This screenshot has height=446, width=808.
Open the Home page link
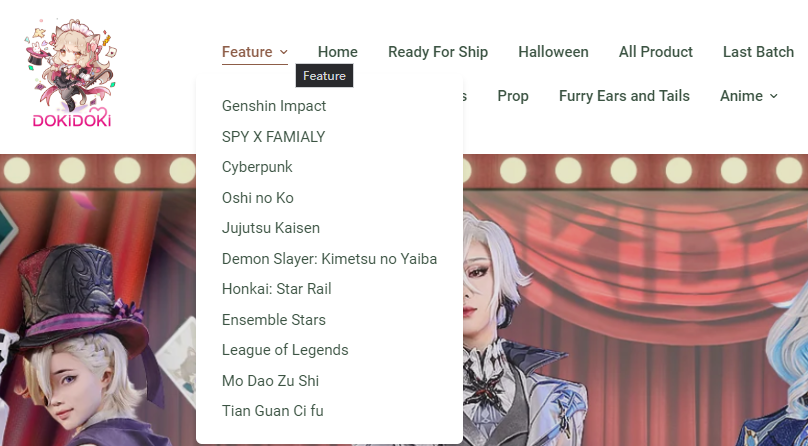pyautogui.click(x=338, y=52)
